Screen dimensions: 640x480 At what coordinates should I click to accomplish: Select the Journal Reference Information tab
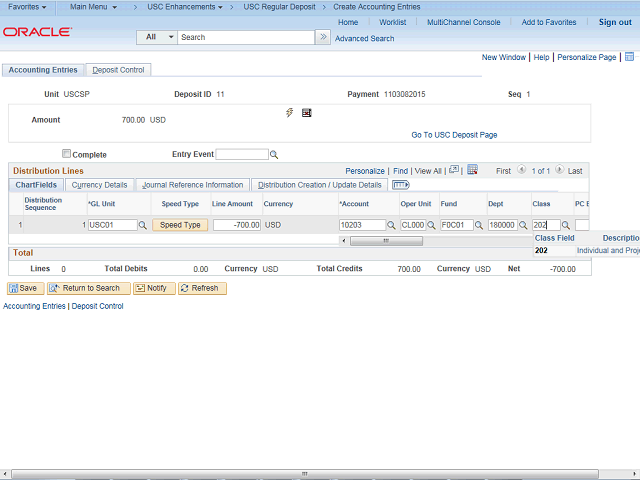pos(192,185)
